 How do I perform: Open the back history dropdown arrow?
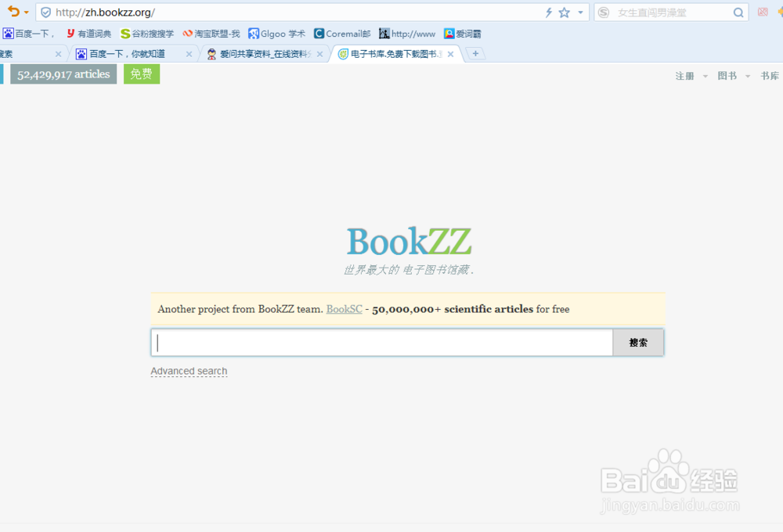coord(27,13)
